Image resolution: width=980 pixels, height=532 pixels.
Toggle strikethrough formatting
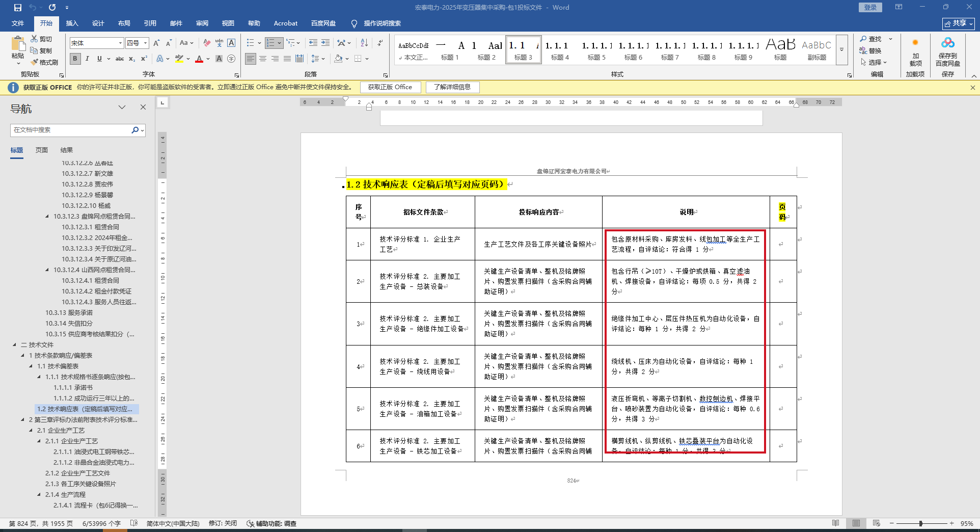[120, 59]
